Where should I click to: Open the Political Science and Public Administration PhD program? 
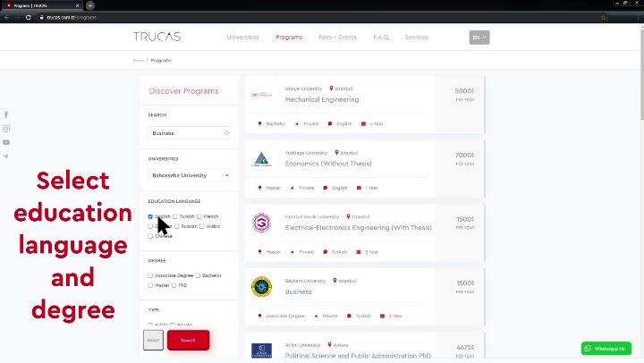(x=358, y=356)
